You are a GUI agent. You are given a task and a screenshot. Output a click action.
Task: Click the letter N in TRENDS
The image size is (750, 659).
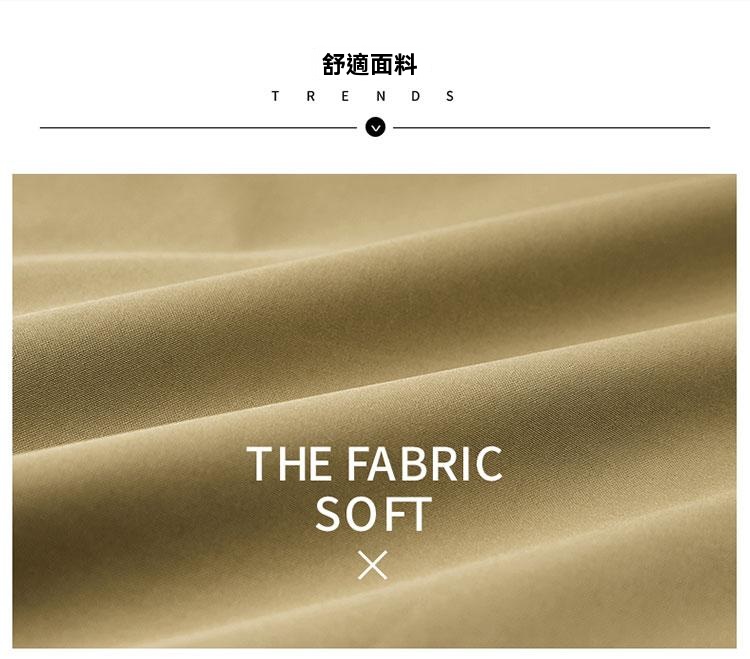tap(381, 96)
